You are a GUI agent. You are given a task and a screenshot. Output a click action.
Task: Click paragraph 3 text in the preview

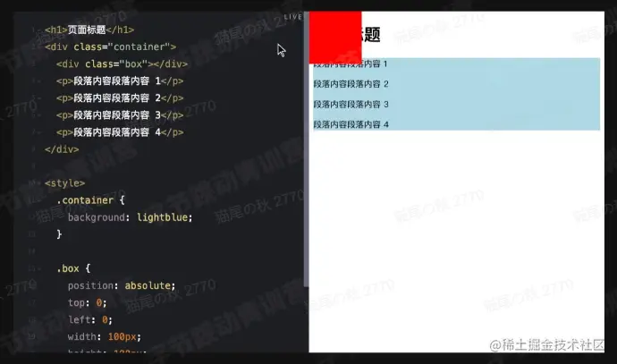[351, 105]
